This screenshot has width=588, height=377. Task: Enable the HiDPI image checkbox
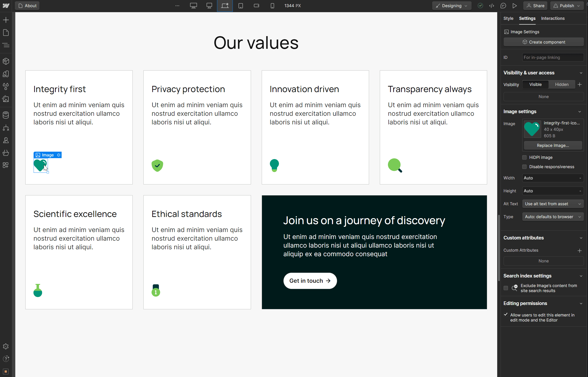click(524, 157)
